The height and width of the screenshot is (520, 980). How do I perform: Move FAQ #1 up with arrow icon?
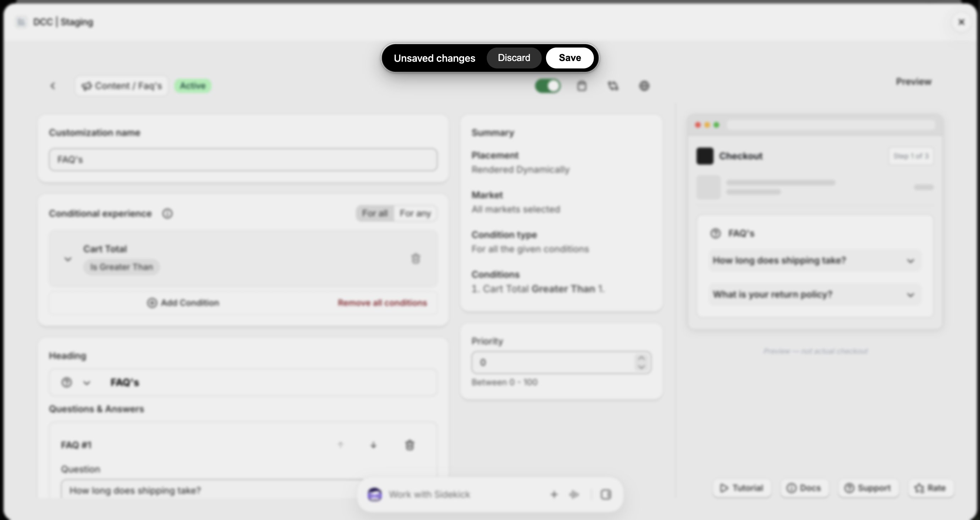point(341,445)
